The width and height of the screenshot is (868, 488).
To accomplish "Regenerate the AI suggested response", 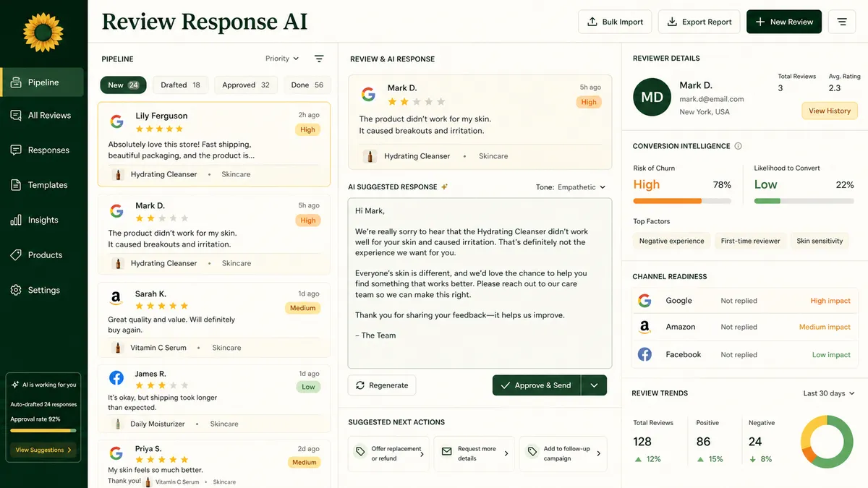I will pyautogui.click(x=381, y=385).
